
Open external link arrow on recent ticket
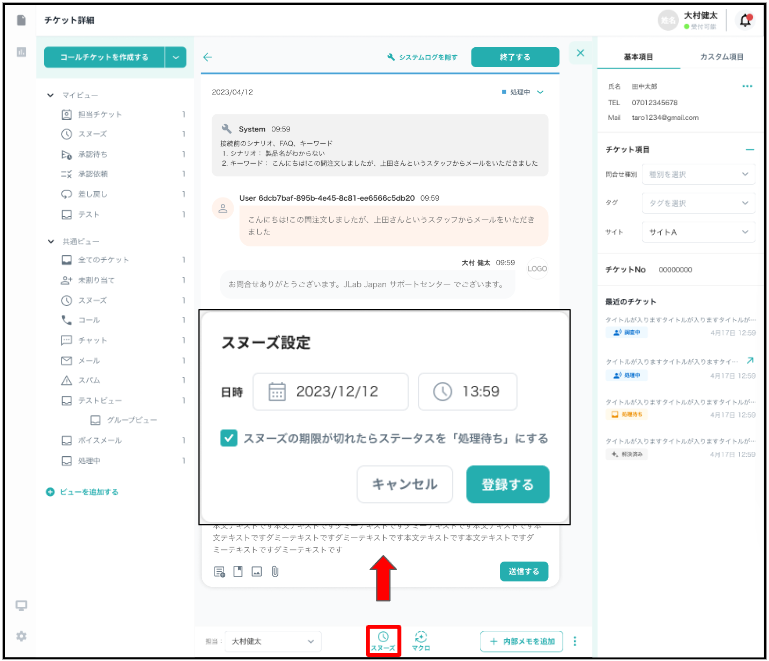tap(750, 360)
